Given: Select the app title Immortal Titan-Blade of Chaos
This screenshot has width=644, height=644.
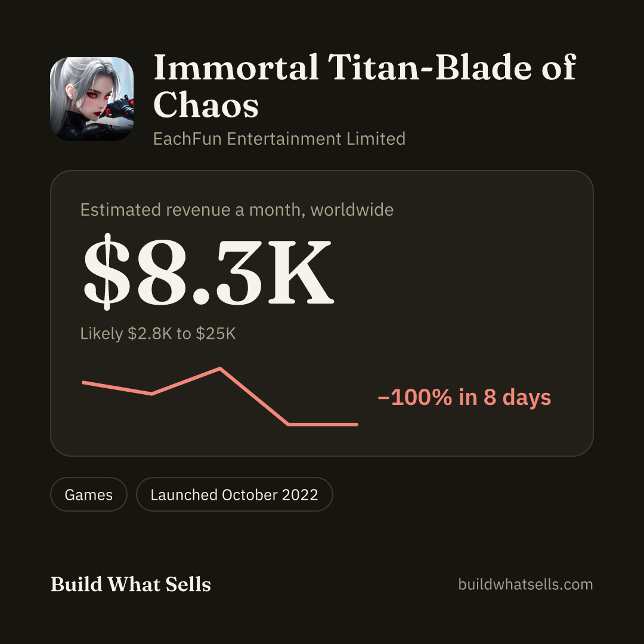Looking at the screenshot, I should 365,86.
